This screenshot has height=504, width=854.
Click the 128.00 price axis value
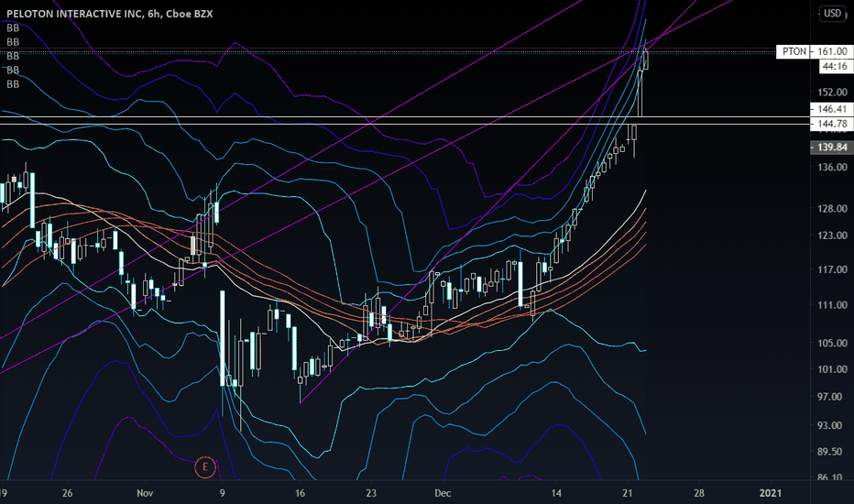pyautogui.click(x=832, y=209)
